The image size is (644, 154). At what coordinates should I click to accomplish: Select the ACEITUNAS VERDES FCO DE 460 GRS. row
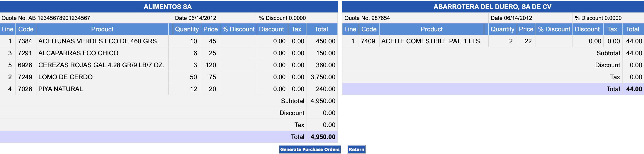(98, 41)
